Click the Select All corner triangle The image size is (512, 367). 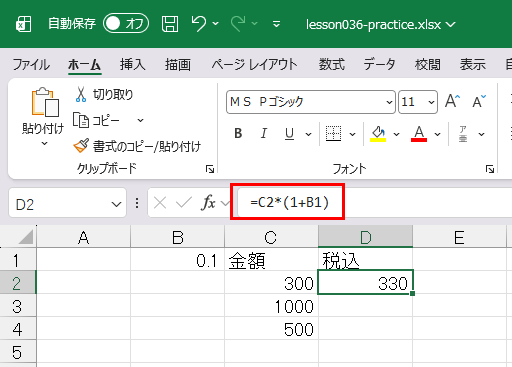[26, 237]
